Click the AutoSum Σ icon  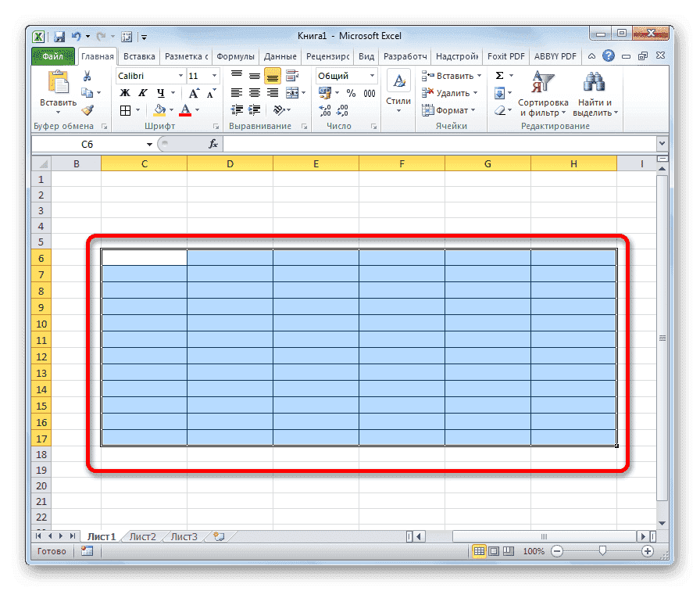click(x=498, y=75)
